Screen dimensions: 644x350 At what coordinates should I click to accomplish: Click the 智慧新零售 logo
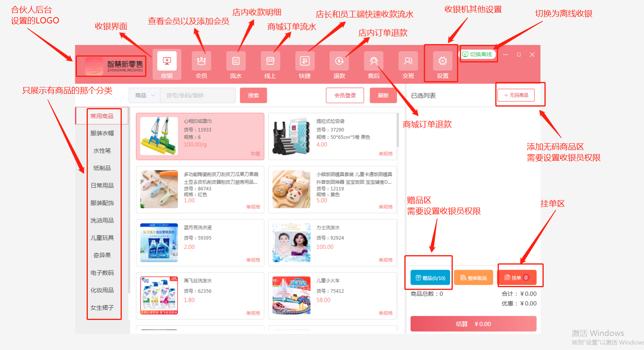pyautogui.click(x=114, y=66)
